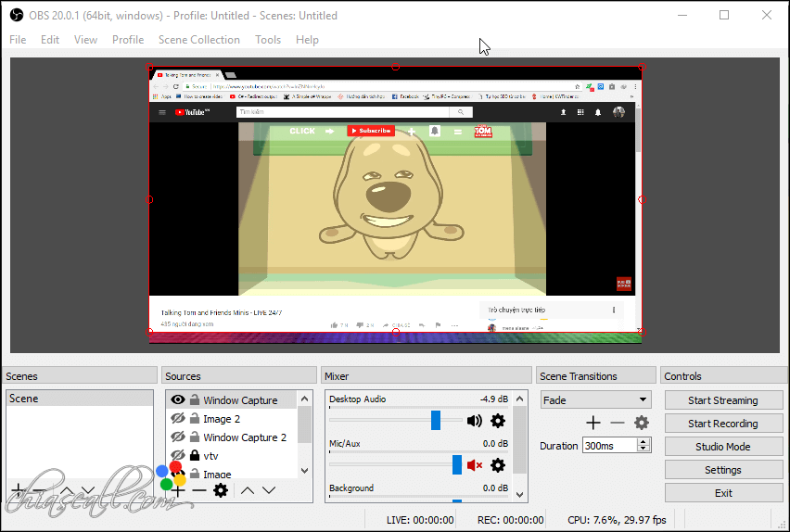
Task: Enable Studio Mode
Action: tap(723, 447)
